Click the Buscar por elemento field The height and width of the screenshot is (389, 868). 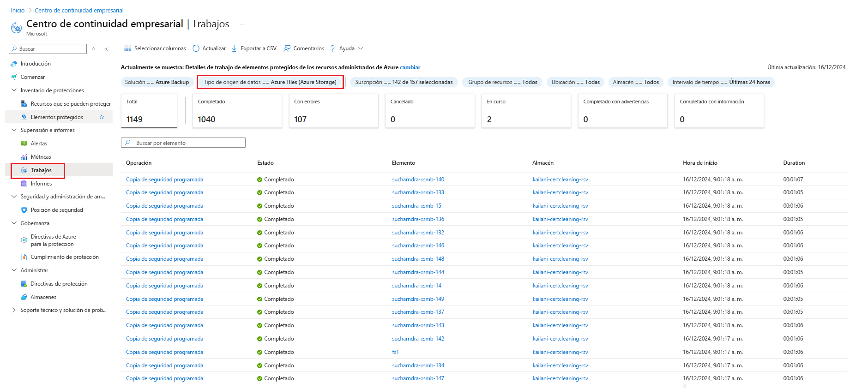[x=183, y=143]
